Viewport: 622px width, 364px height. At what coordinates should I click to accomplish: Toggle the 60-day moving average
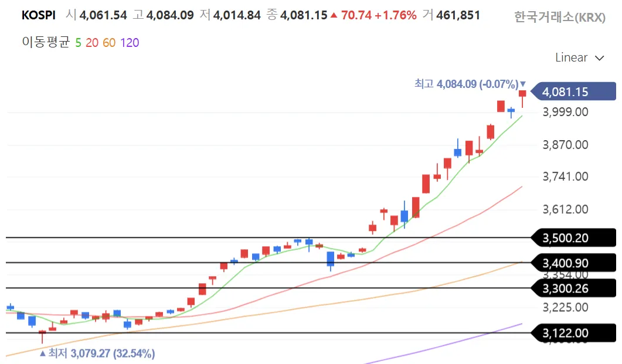coord(110,43)
